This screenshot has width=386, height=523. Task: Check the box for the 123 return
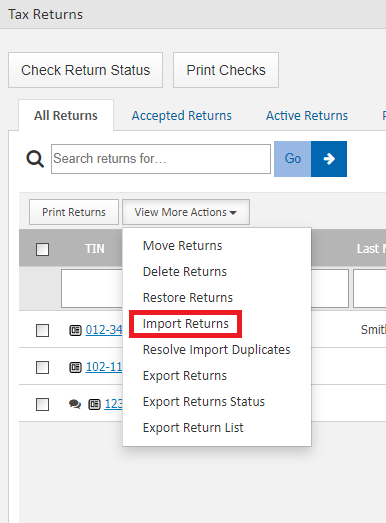click(x=42, y=405)
